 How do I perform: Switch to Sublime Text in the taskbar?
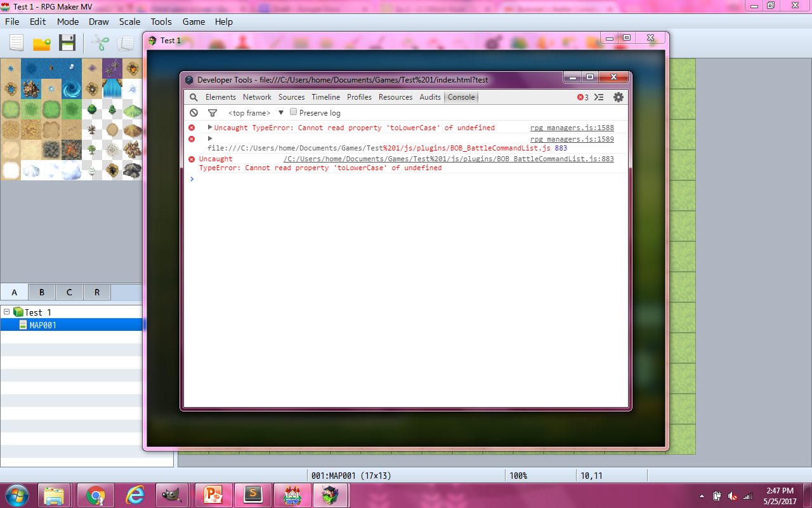253,495
